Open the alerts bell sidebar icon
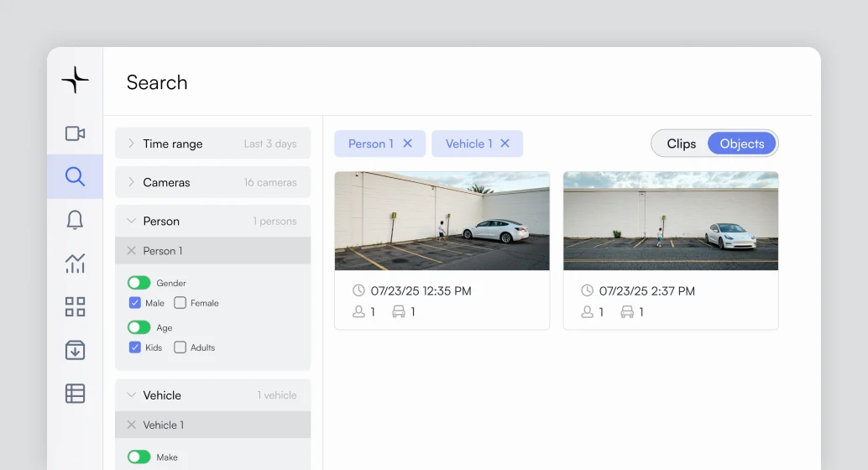 (75, 220)
